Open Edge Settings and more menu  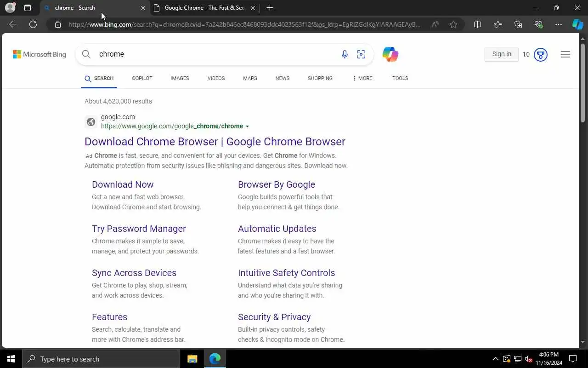[559, 24]
